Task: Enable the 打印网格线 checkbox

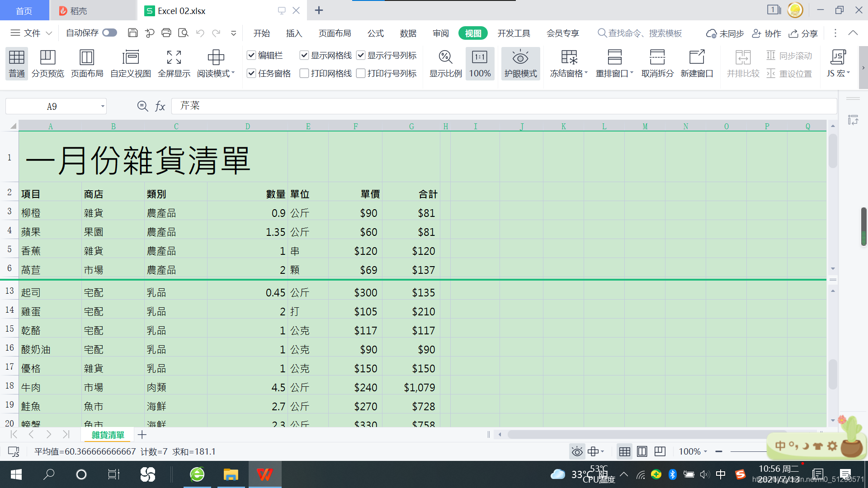Action: tap(304, 73)
